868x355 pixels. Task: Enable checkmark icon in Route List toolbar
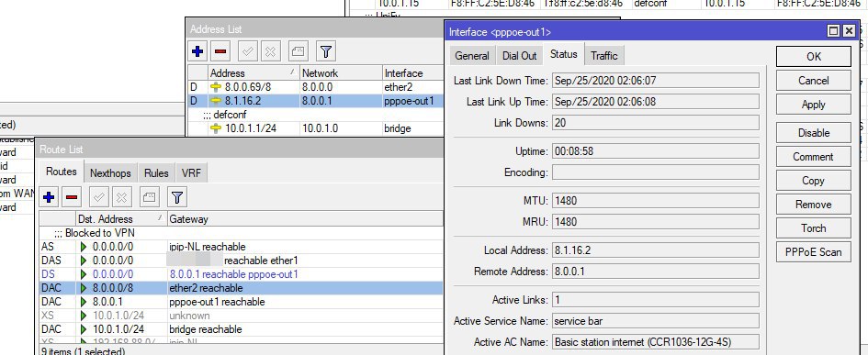[x=99, y=196]
